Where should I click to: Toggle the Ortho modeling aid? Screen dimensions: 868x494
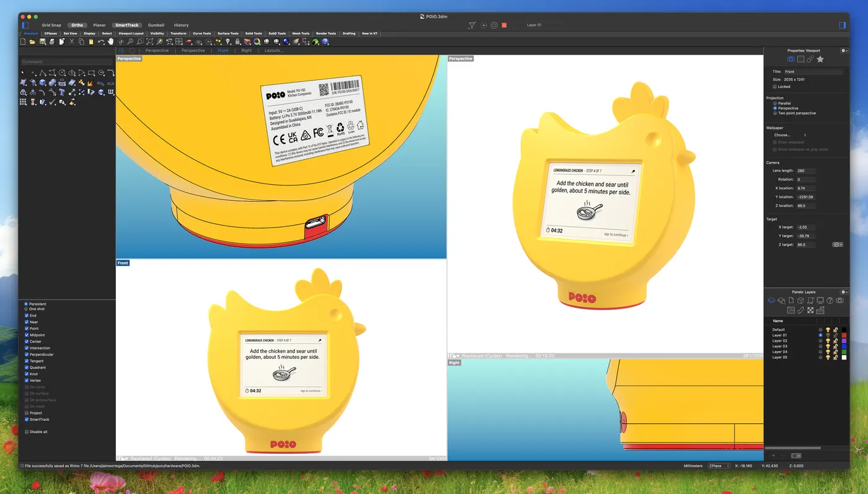[77, 25]
